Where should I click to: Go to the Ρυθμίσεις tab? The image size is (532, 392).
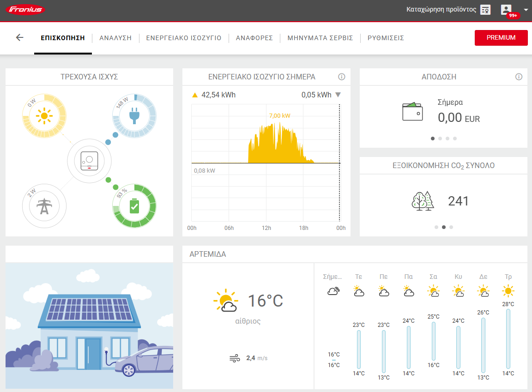tap(386, 38)
